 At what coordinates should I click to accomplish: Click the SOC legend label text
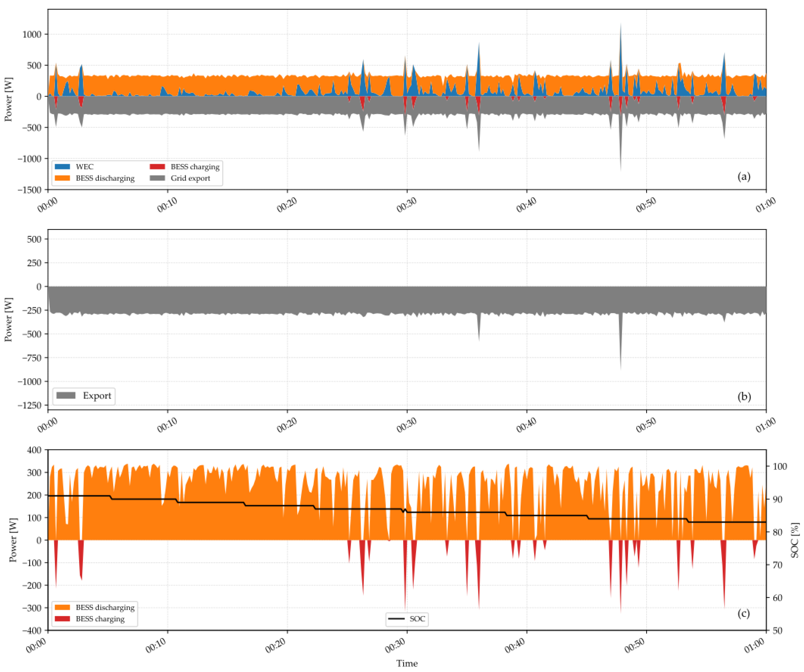417,619
